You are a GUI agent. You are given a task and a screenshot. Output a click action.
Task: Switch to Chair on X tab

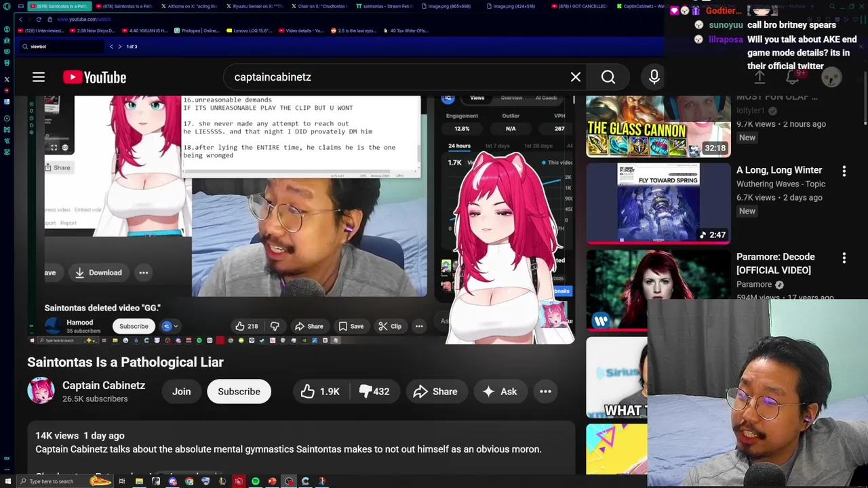tap(322, 6)
